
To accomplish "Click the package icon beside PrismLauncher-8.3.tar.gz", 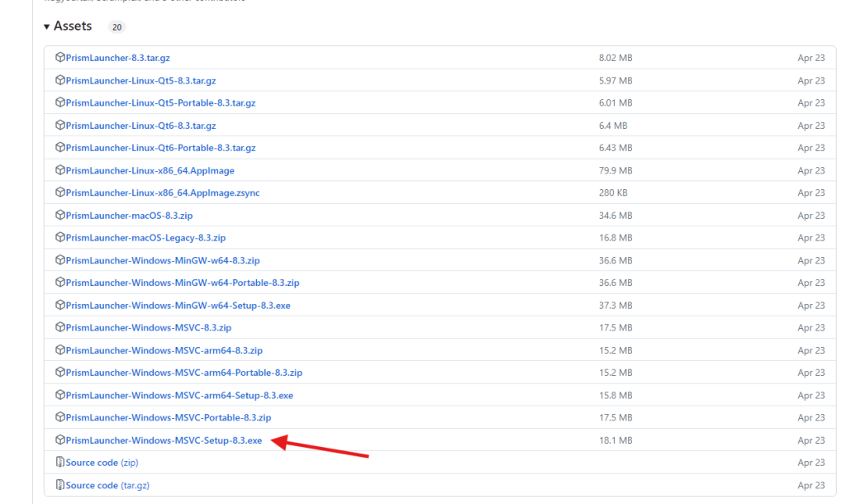I will (58, 57).
